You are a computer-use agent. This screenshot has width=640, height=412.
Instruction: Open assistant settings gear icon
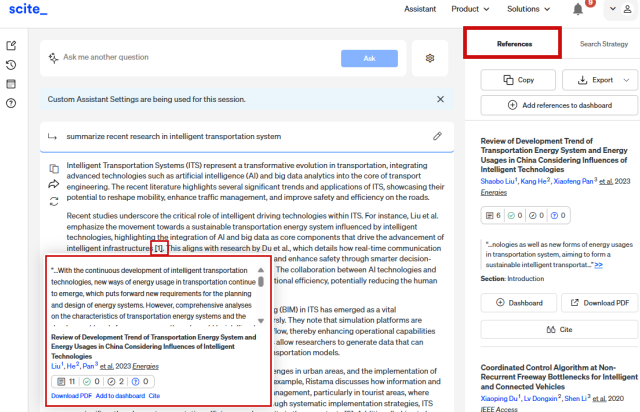click(430, 58)
